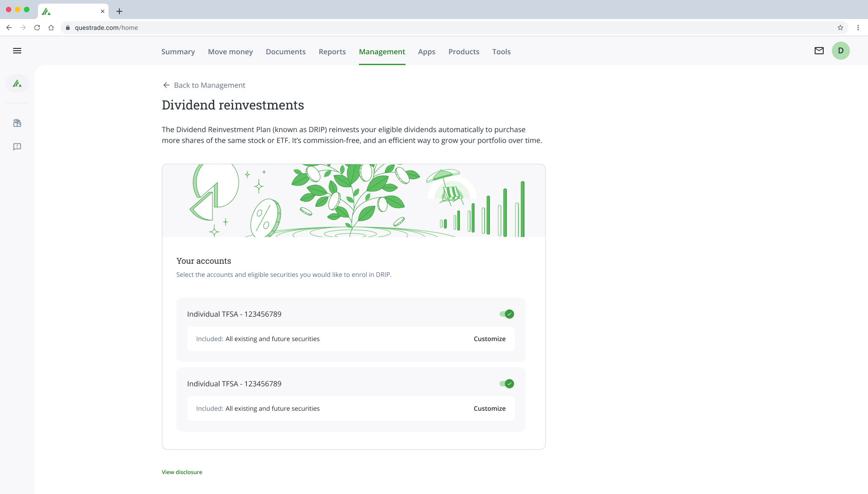Image resolution: width=868 pixels, height=494 pixels.
Task: Open a new browser tab
Action: click(x=119, y=11)
